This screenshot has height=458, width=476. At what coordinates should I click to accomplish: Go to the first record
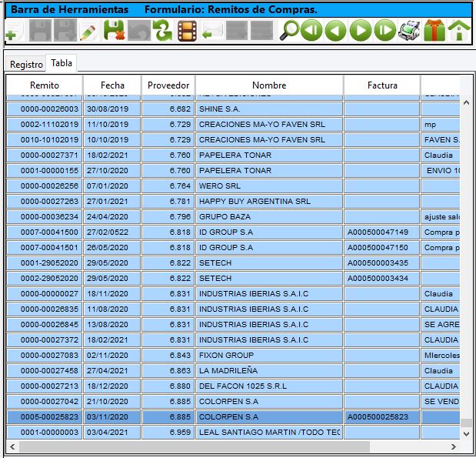[311, 30]
